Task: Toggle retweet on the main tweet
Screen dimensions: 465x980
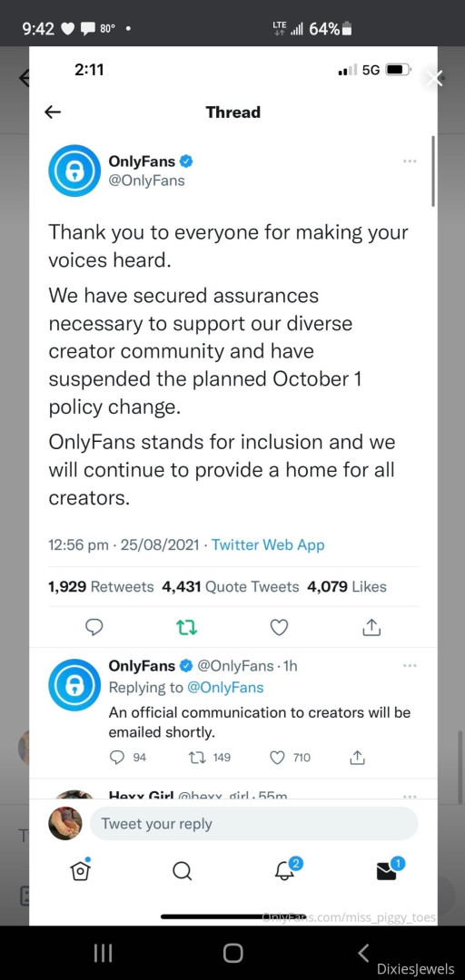Action: [186, 628]
